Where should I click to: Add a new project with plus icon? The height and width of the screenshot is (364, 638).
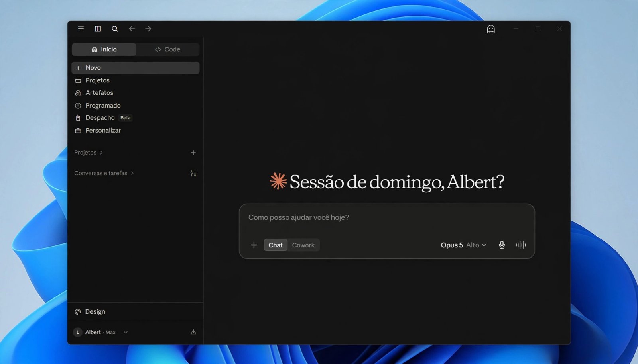click(193, 153)
